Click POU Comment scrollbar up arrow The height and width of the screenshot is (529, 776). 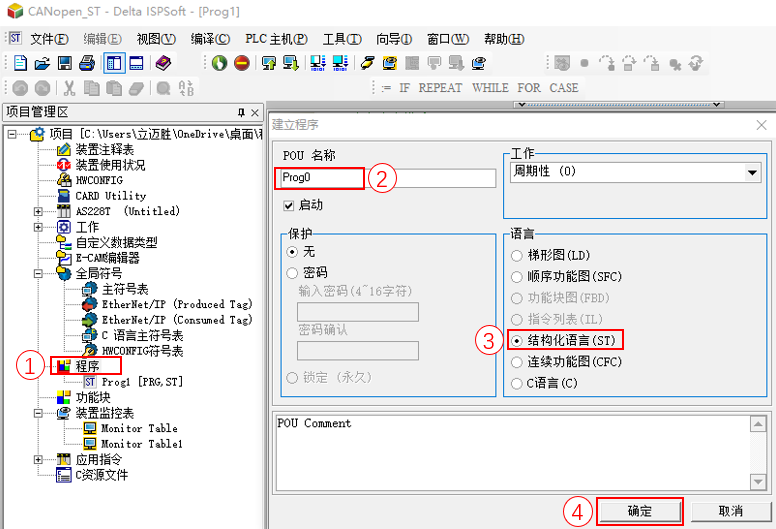pyautogui.click(x=758, y=424)
